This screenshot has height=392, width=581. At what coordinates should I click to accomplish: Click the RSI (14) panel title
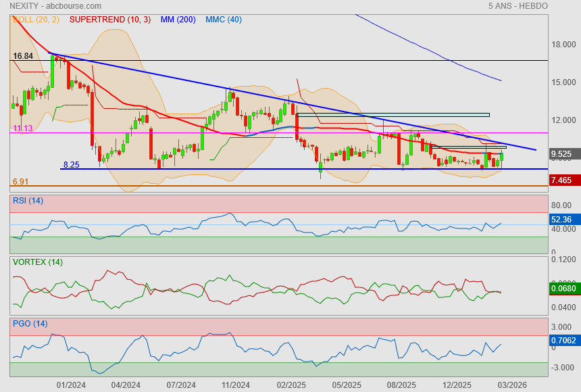(28, 199)
